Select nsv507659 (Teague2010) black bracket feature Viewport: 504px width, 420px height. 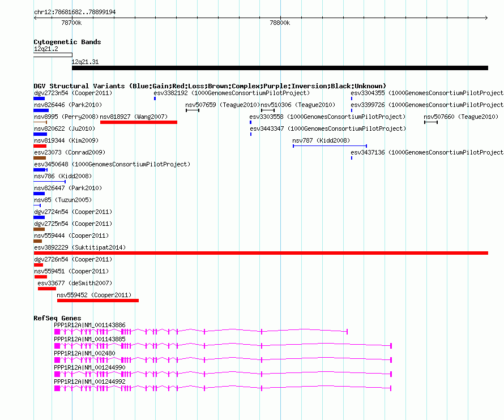193,110
